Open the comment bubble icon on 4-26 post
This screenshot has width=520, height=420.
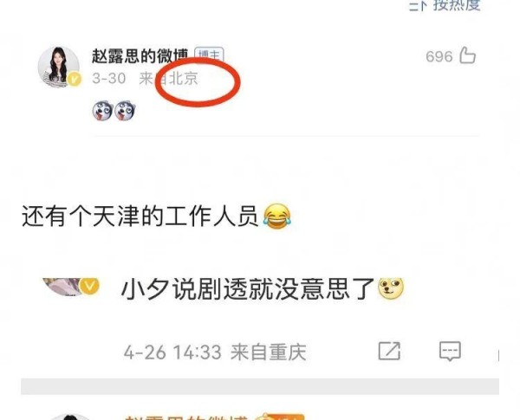click(450, 351)
